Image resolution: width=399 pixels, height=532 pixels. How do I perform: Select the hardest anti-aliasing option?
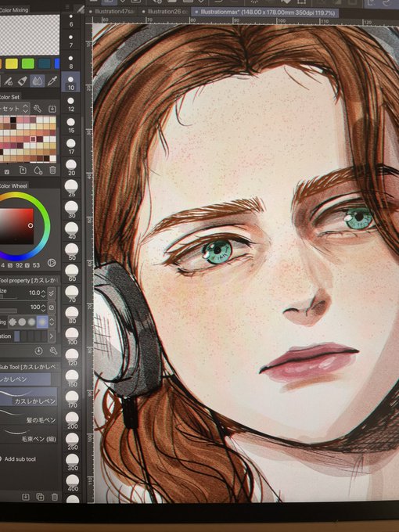[x=13, y=322]
